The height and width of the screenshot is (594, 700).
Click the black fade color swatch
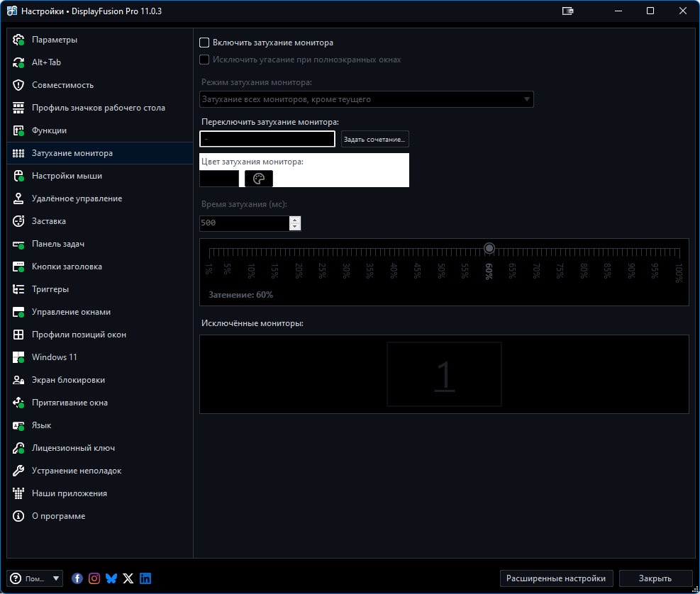point(219,179)
